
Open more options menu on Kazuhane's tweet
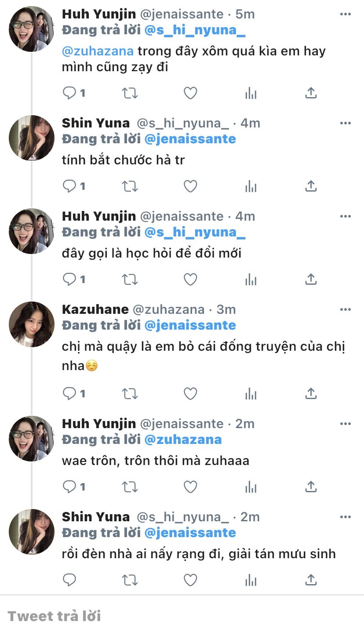tap(346, 309)
